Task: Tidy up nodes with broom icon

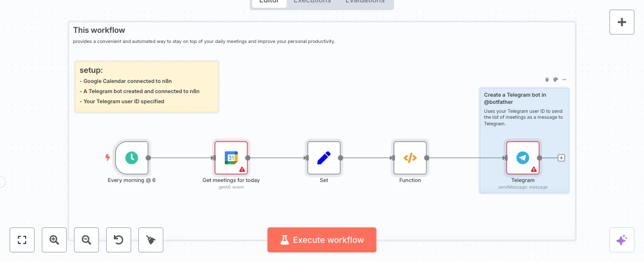Action: (151, 240)
